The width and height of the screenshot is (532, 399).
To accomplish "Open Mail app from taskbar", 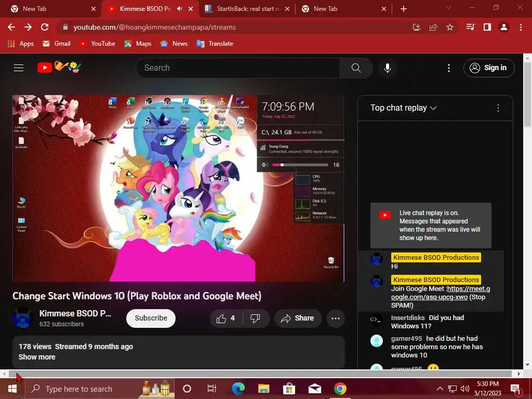I will 315,389.
